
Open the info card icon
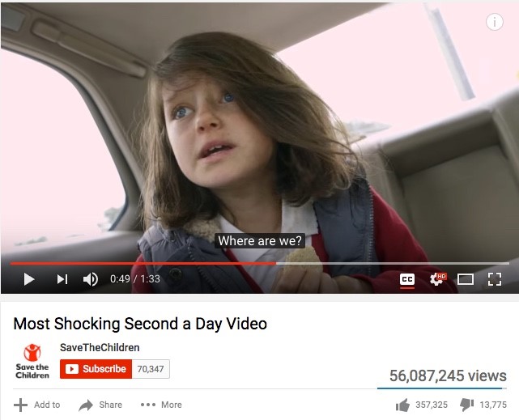pos(495,22)
